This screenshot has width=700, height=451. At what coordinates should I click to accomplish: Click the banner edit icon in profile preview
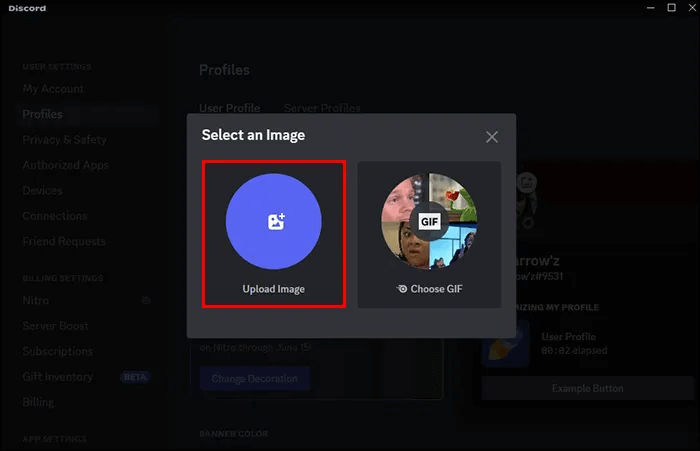pyautogui.click(x=526, y=182)
